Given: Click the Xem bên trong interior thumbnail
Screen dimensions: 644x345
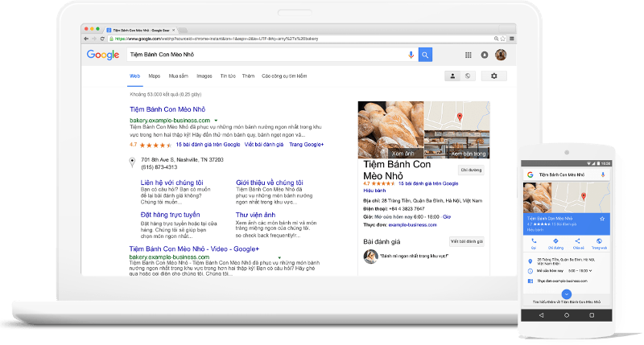Looking at the screenshot, I should click(x=456, y=145).
